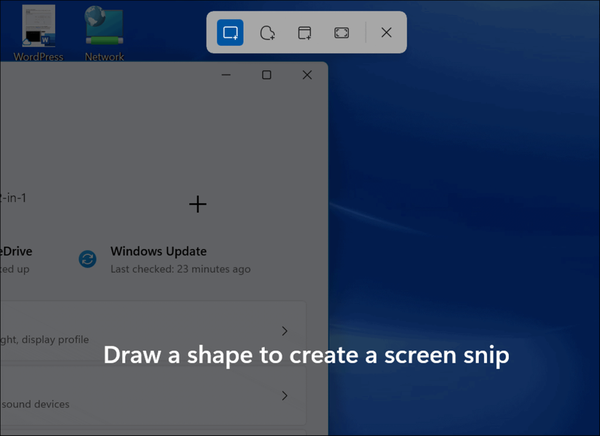
Task: Open the Network desktop icon
Action: pyautogui.click(x=104, y=33)
